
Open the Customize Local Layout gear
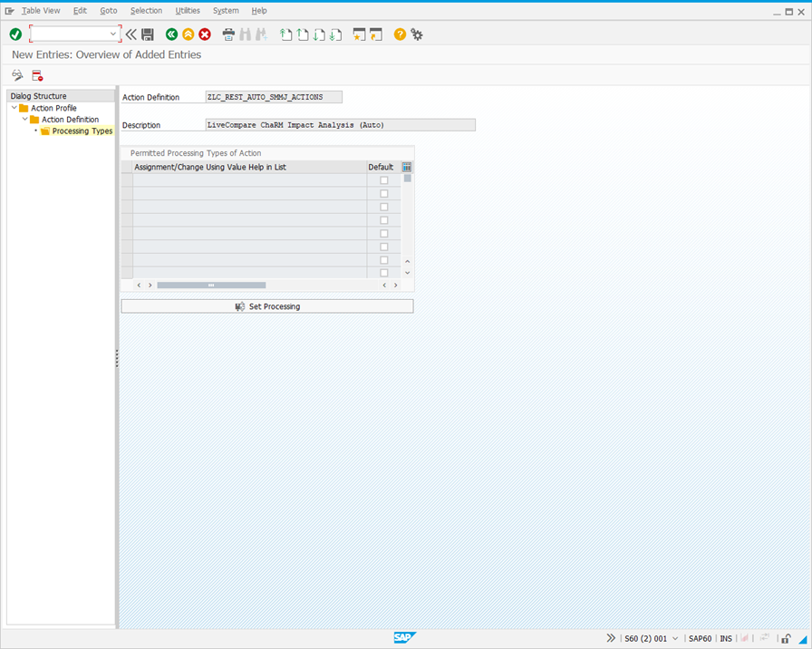point(417,34)
